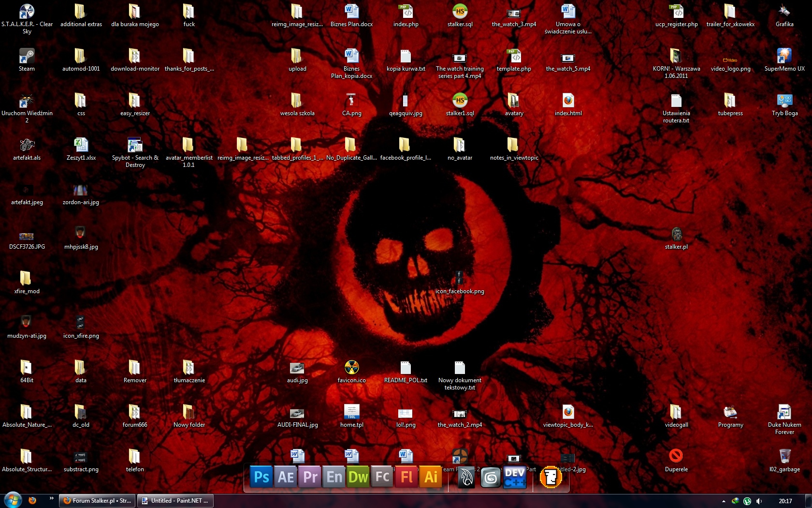Screen dimensions: 812x508
Task: Select the Duke Nukem Forever shortcut
Action: tap(784, 419)
